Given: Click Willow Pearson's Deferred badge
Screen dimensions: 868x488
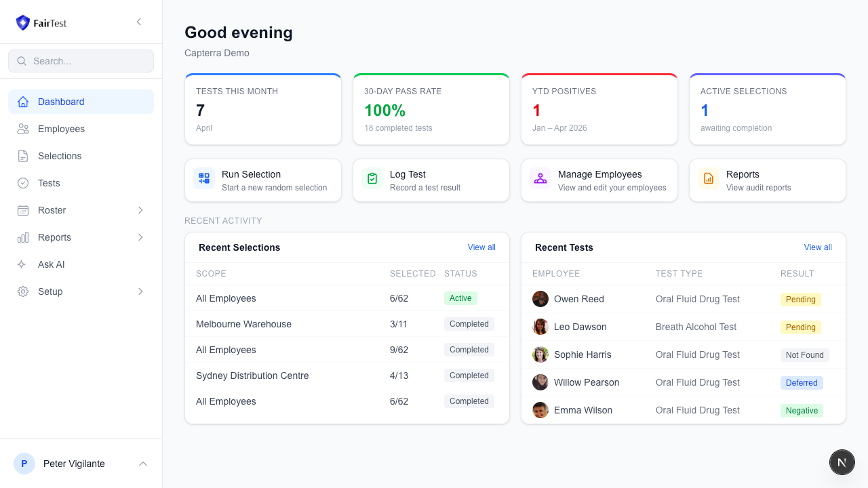Looking at the screenshot, I should pyautogui.click(x=802, y=383).
